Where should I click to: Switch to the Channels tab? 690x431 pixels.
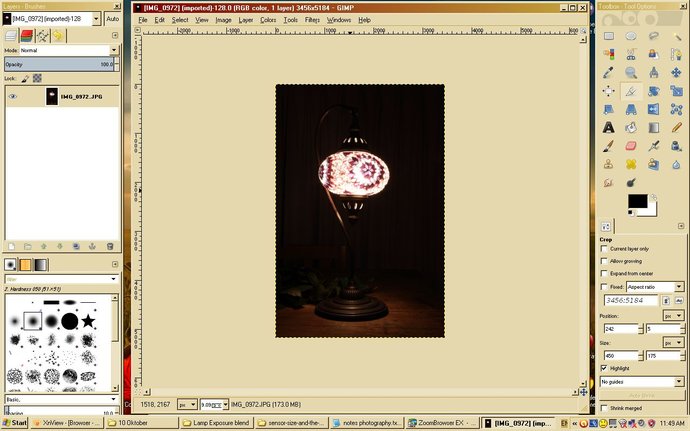pyautogui.click(x=27, y=36)
